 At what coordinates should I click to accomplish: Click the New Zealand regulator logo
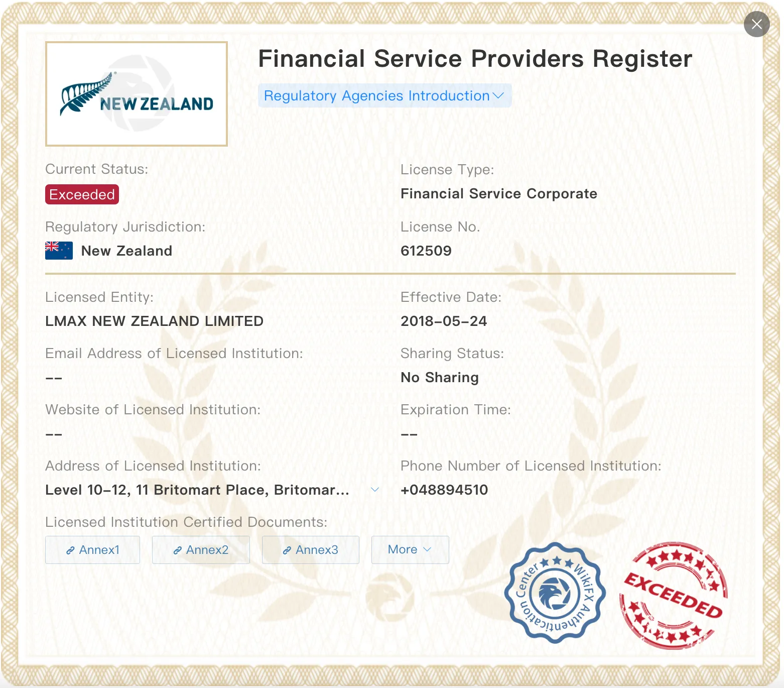pyautogui.click(x=137, y=94)
